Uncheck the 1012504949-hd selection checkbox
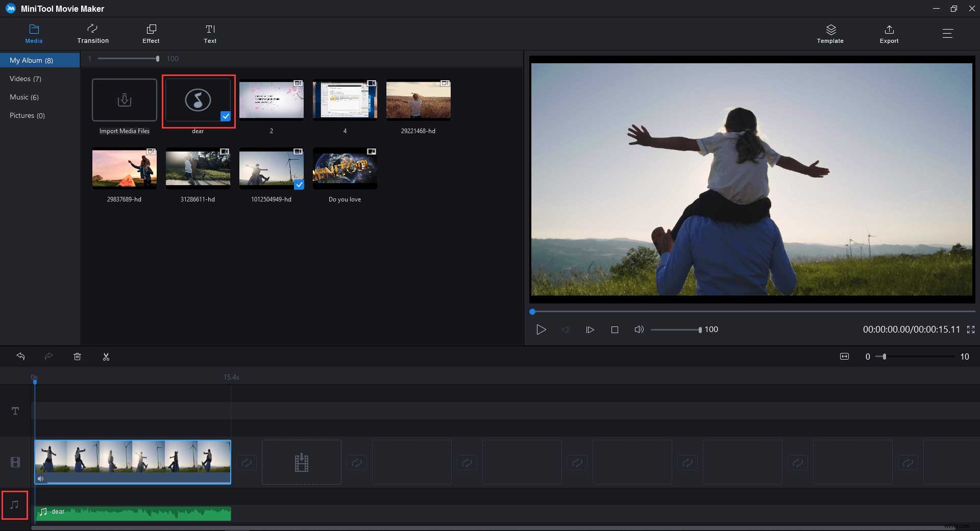 [x=299, y=185]
